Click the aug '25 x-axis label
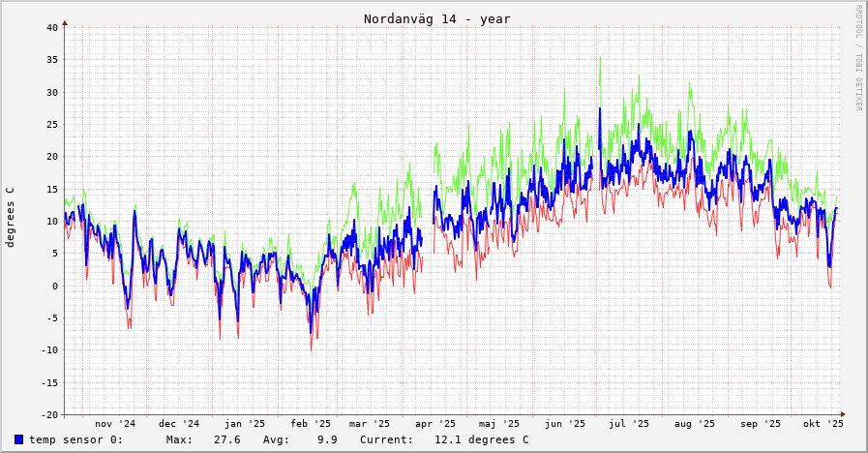This screenshot has height=453, width=868. click(695, 423)
